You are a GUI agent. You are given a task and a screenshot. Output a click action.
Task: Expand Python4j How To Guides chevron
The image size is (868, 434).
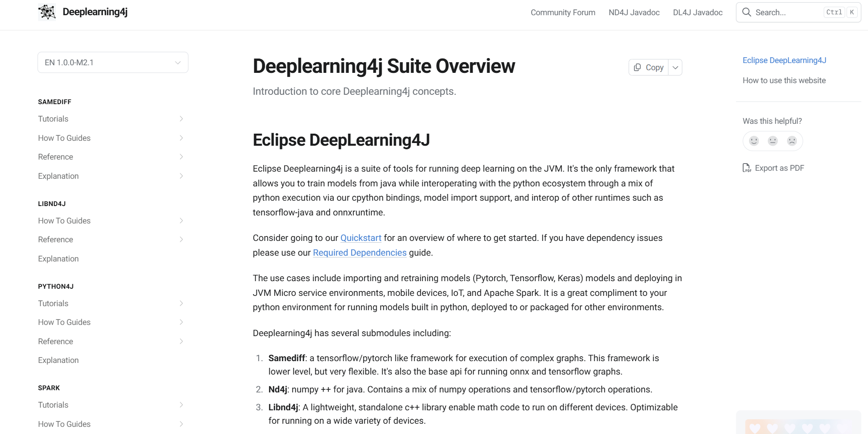point(181,322)
